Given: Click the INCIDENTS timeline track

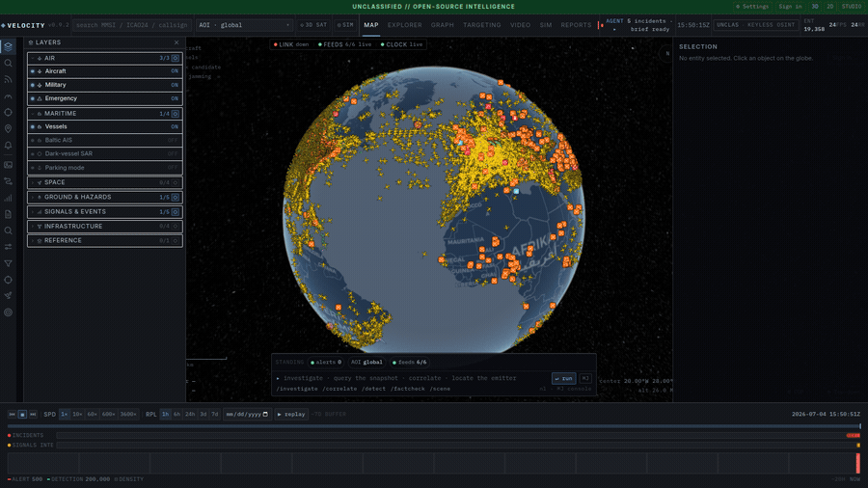Looking at the screenshot, I should click(458, 435).
